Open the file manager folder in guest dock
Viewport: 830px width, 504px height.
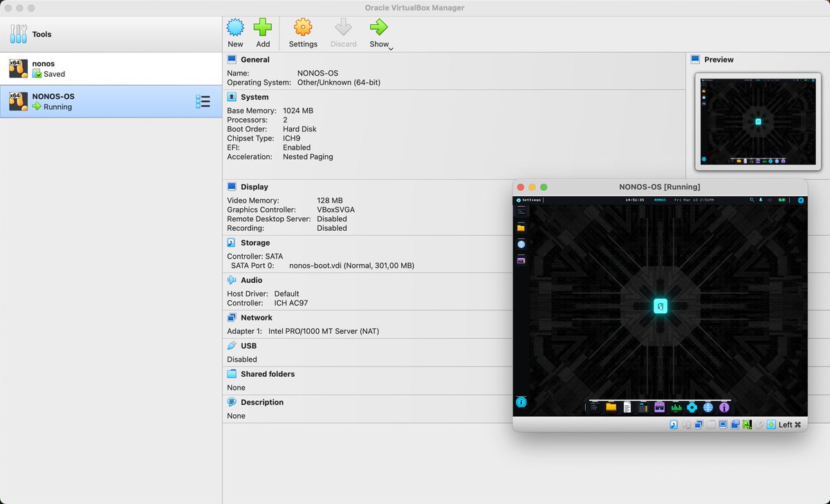[x=611, y=407]
